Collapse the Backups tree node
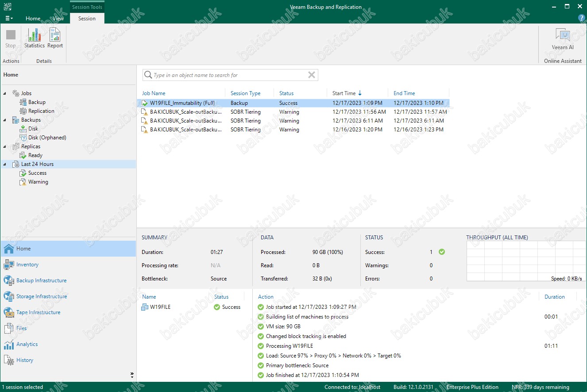Screen dimensions: 587x392 pos(4,120)
